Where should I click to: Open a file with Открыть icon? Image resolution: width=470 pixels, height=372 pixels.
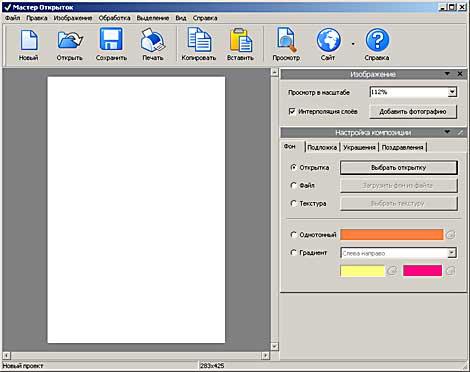point(70,45)
